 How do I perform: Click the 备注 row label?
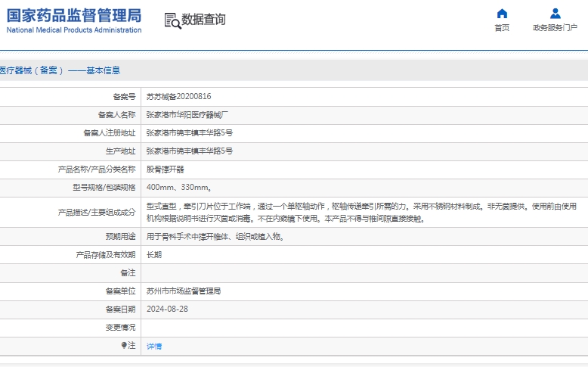click(128, 272)
